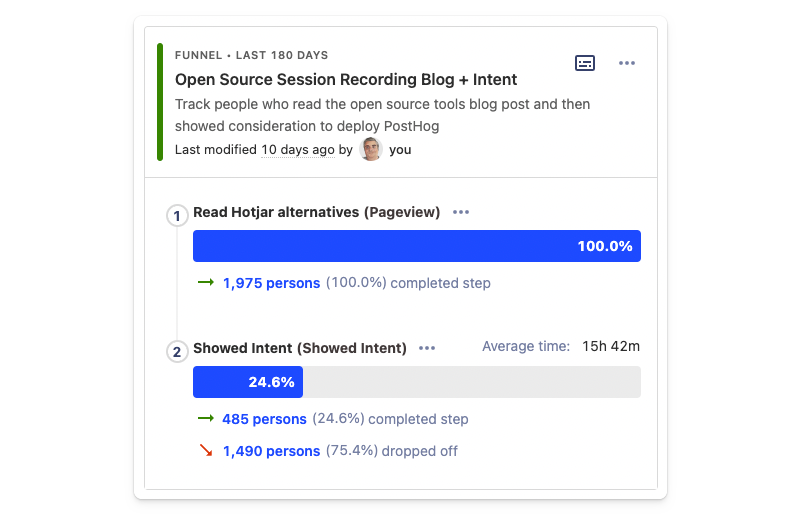Click the insight details toggle icon
800x515 pixels.
(x=585, y=63)
